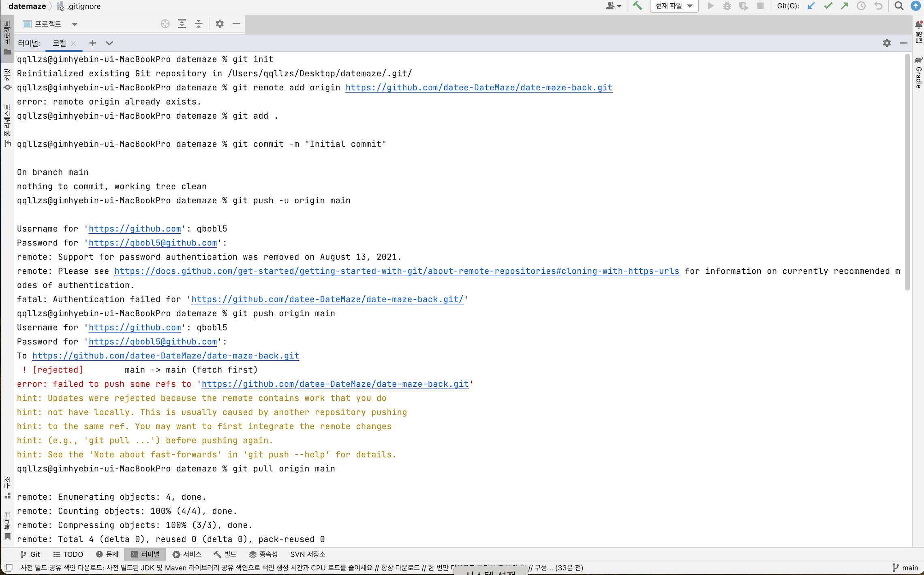The width and height of the screenshot is (924, 575).
Task: Open the 서비스 bottom tab
Action: point(187,554)
